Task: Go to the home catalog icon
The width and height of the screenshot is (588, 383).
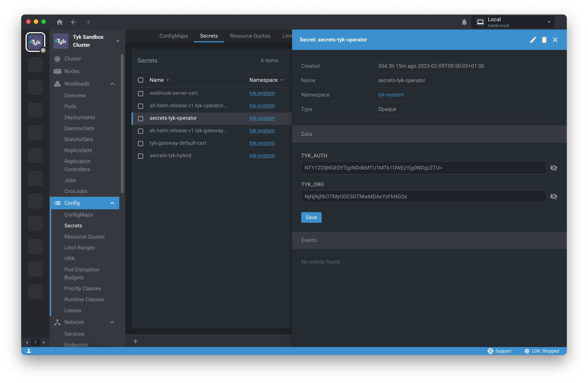Action: coord(59,22)
